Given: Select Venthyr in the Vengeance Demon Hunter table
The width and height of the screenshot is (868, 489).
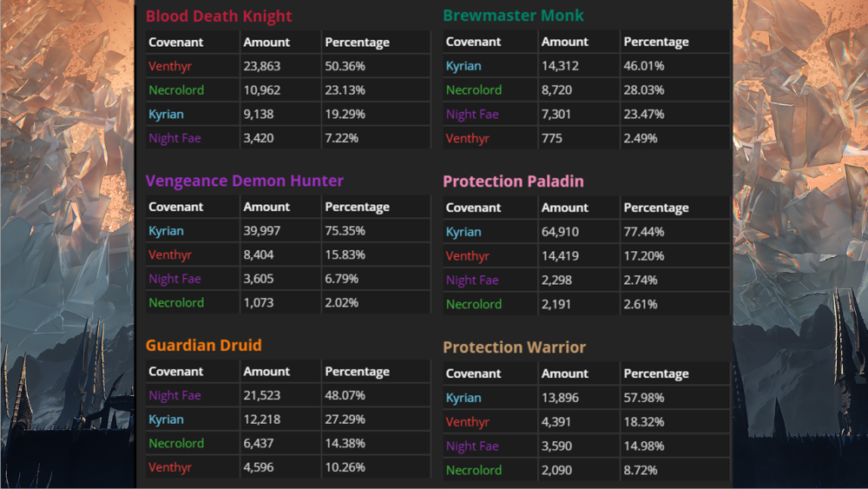Looking at the screenshot, I should pos(170,254).
